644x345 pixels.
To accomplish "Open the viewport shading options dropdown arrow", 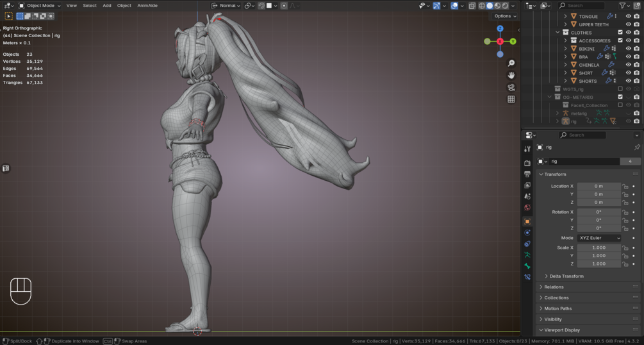I will (513, 6).
